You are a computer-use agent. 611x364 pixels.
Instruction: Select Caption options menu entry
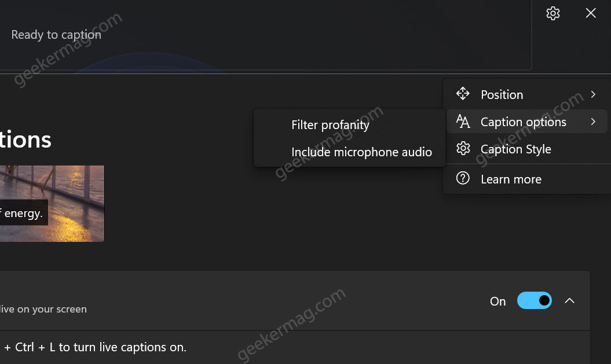(523, 122)
